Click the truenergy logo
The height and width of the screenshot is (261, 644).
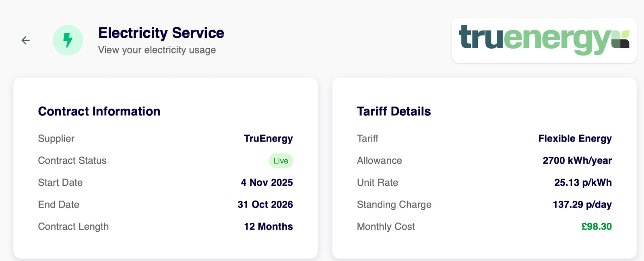tap(544, 40)
